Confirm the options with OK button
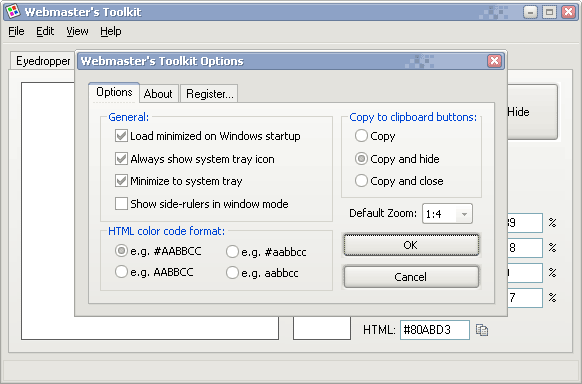 (411, 245)
